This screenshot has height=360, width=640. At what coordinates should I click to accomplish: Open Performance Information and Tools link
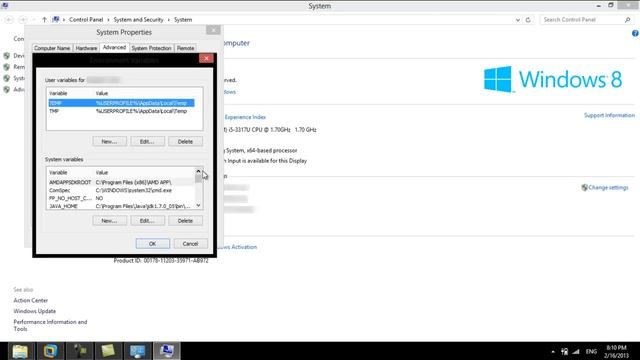[50, 325]
